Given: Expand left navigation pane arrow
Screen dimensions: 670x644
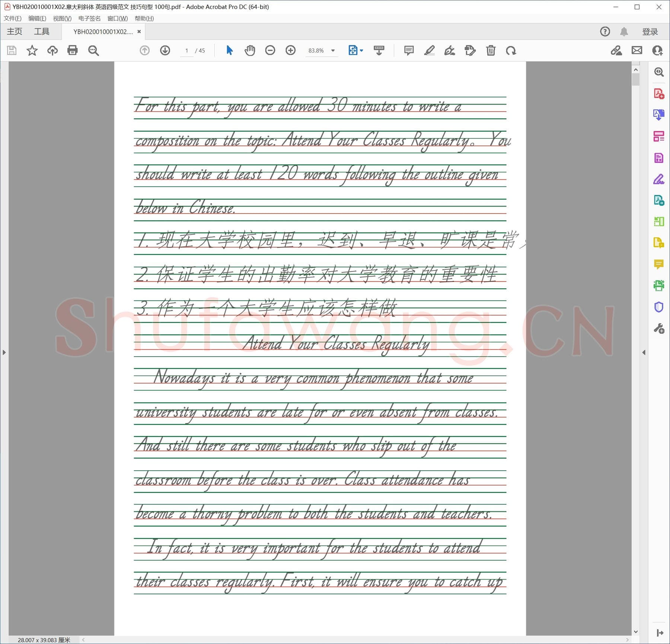Looking at the screenshot, I should [4, 352].
